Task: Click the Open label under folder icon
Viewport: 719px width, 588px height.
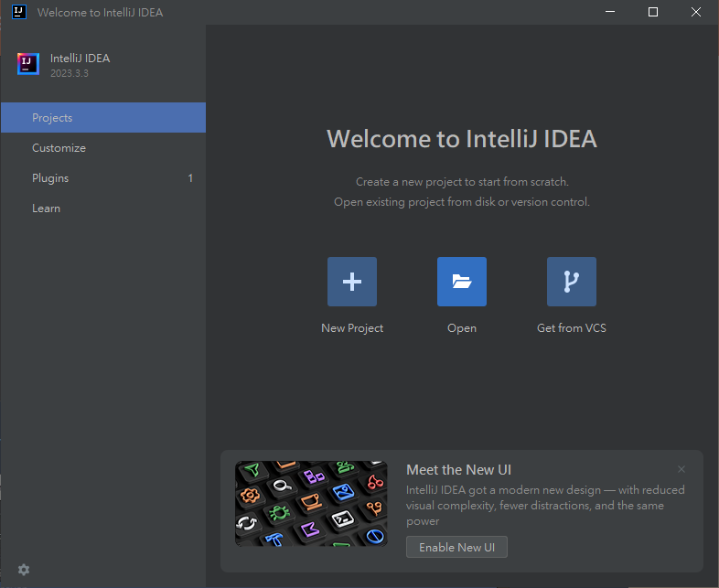Action: (462, 328)
